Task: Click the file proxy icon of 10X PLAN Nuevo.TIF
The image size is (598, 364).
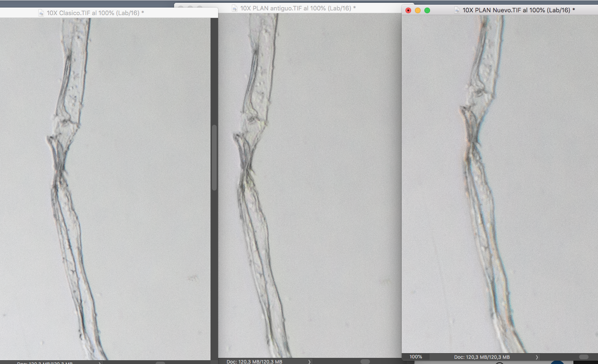Action: tap(457, 10)
